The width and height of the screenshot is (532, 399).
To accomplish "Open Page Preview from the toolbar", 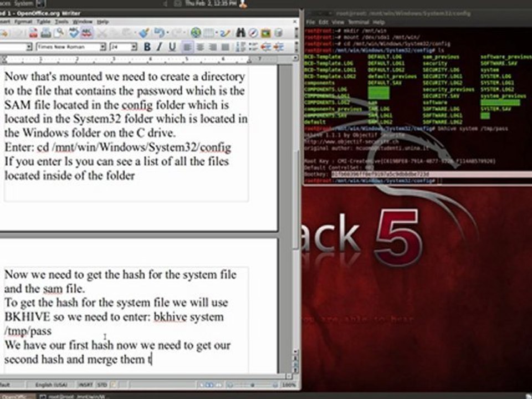I will tap(59, 33).
